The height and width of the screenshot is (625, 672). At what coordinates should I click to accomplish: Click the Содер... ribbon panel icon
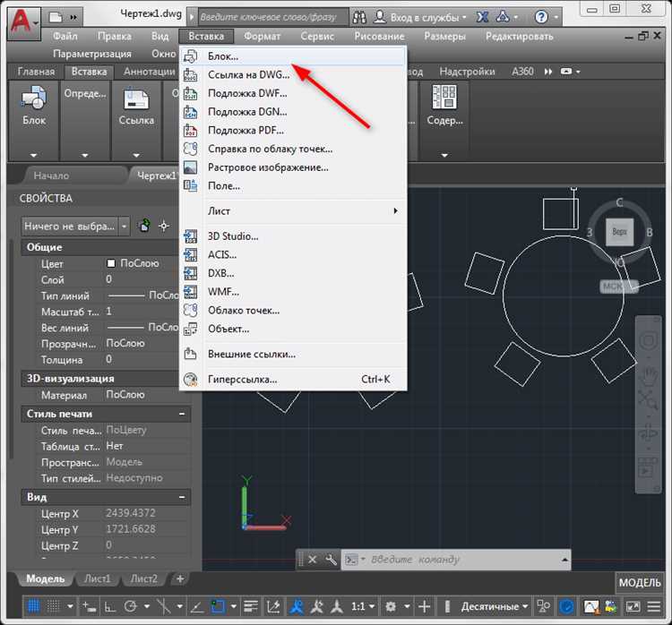tap(444, 97)
